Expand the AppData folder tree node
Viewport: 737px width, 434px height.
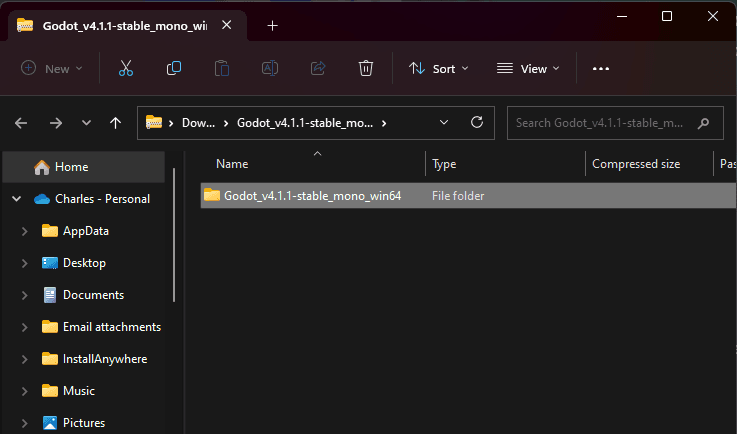pos(25,231)
